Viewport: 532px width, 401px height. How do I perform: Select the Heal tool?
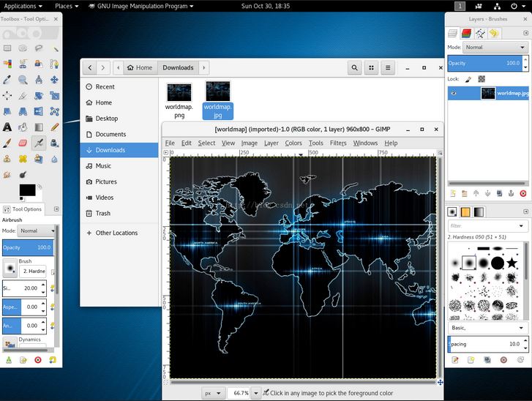[x=23, y=159]
